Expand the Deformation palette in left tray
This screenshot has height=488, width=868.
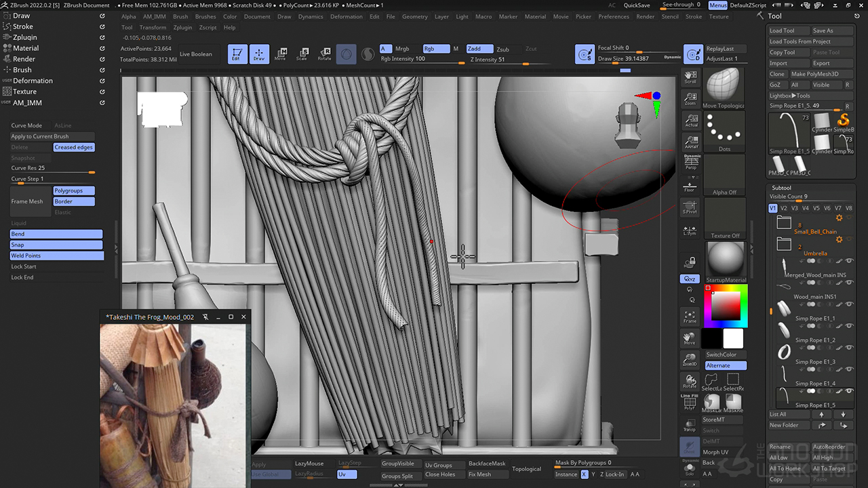click(33, 81)
